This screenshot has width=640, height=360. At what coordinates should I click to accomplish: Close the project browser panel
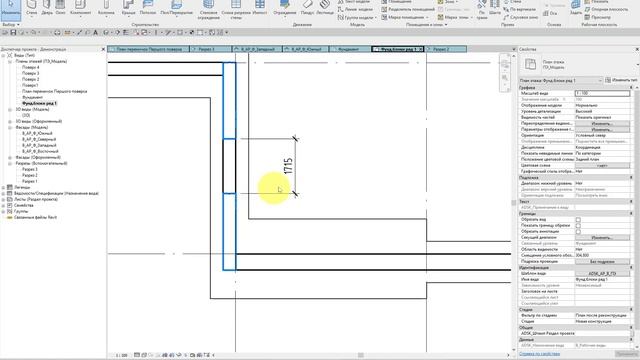click(x=103, y=49)
